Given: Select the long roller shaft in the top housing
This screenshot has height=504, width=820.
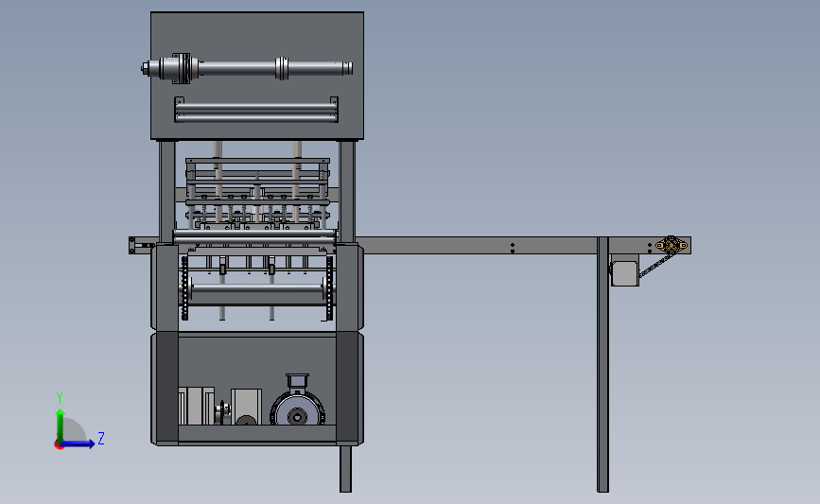Looking at the screenshot, I should click(247, 68).
